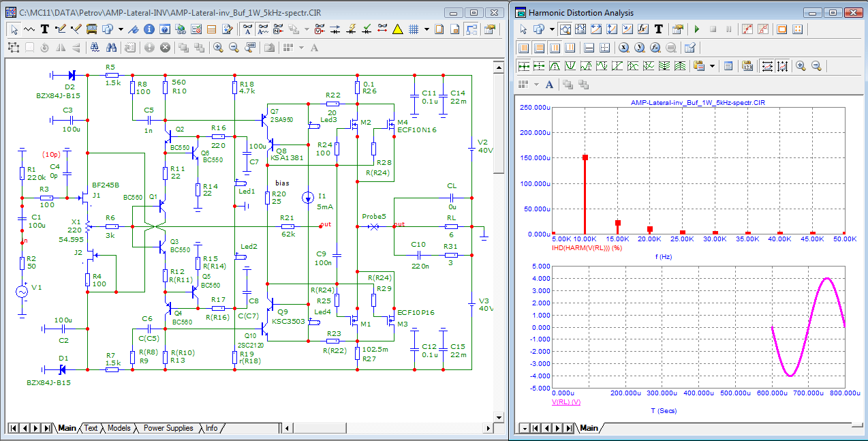The width and height of the screenshot is (868, 441).
Task: Zoom in on plots in Harmonic Distortion window
Action: [x=801, y=65]
